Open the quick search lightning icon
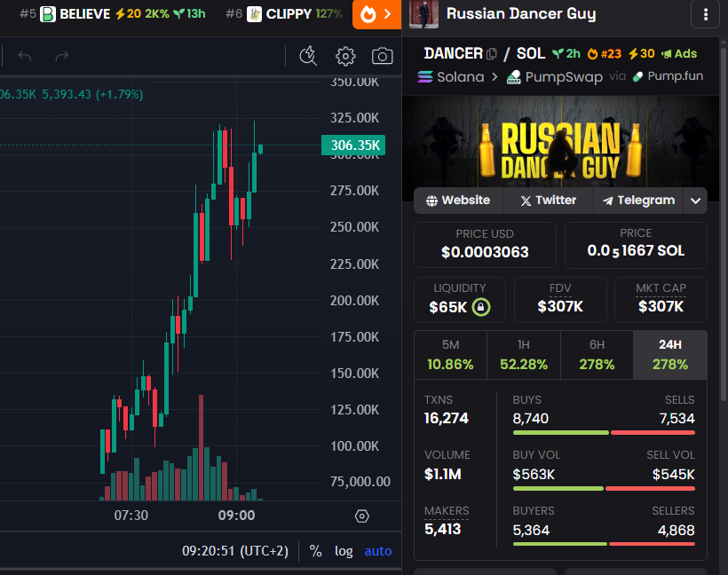 click(308, 56)
